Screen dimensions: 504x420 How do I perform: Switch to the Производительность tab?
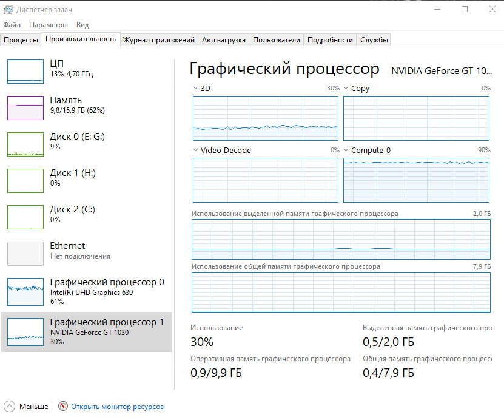tap(81, 39)
